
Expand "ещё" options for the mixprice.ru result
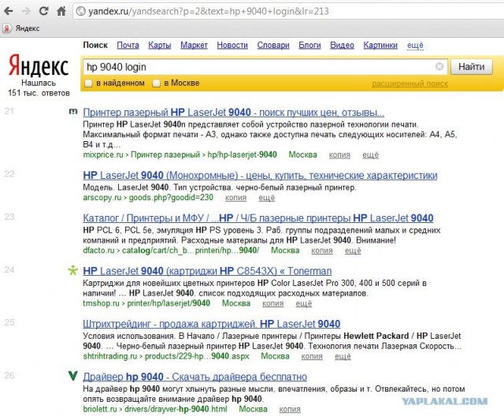370,155
